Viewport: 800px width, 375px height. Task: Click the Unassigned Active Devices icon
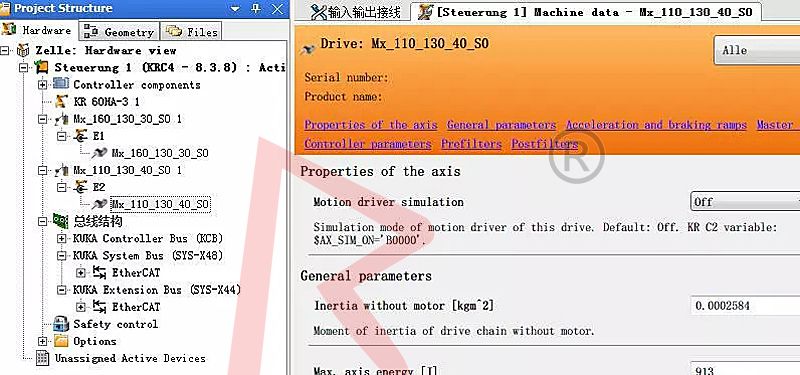click(x=42, y=358)
